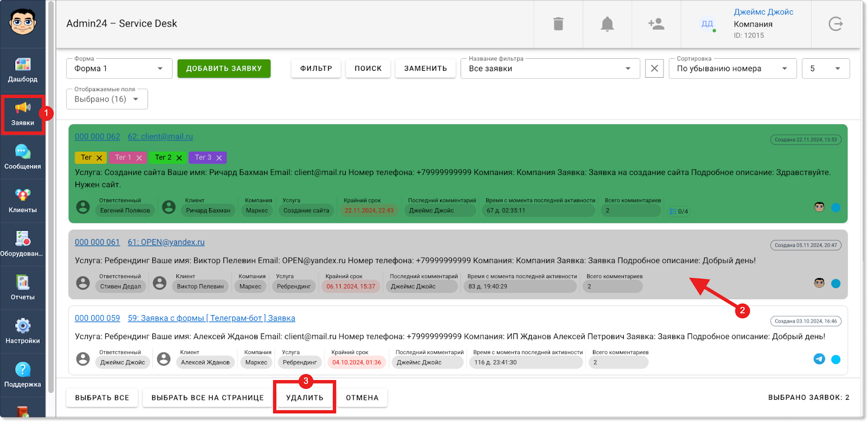Image resolution: width=868 pixels, height=422 pixels.
Task: Open link 59: Заявка с формы Телеграм-бот
Action: tap(212, 318)
